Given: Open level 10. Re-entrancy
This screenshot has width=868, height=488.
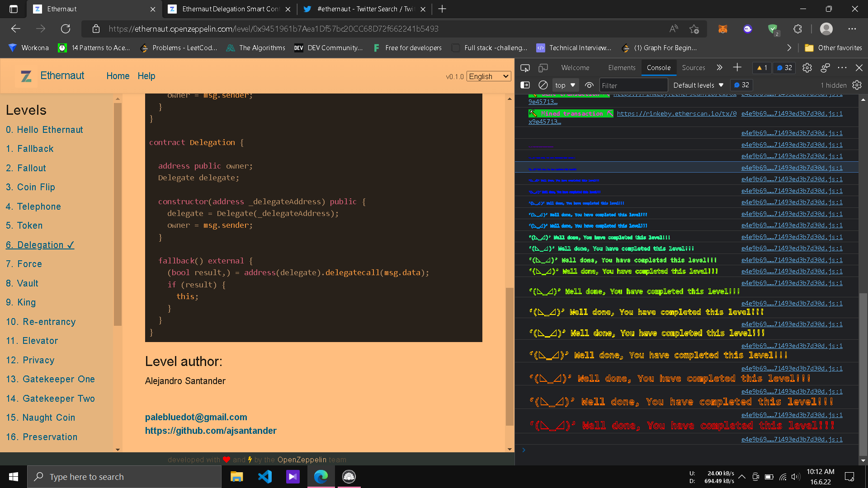Looking at the screenshot, I should coord(41,322).
